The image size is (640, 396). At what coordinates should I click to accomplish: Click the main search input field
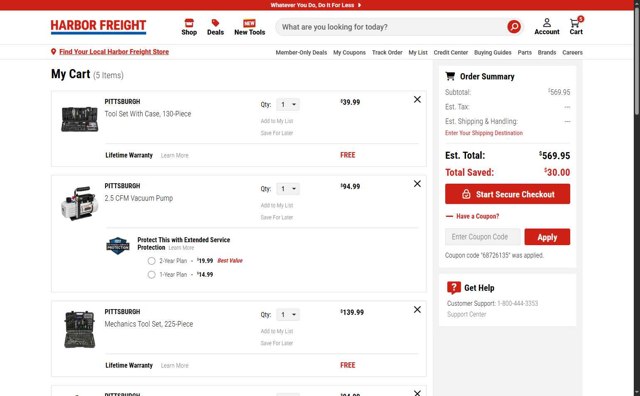[x=392, y=27]
